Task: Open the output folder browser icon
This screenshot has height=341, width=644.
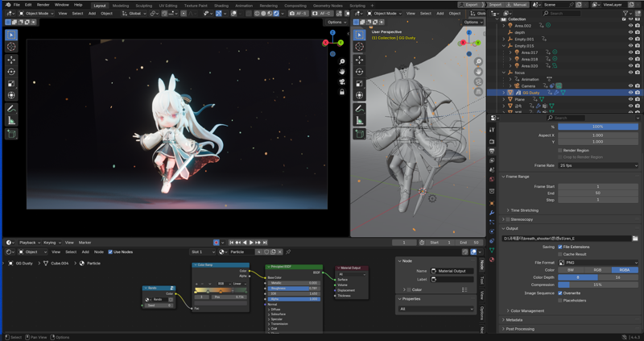Action: coord(635,238)
